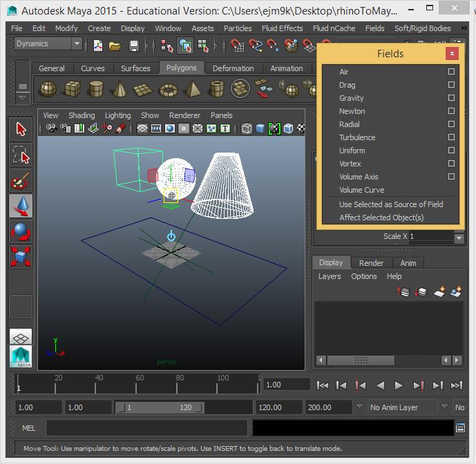Image resolution: width=476 pixels, height=464 pixels.
Task: Open the Particles menu
Action: [x=238, y=28]
